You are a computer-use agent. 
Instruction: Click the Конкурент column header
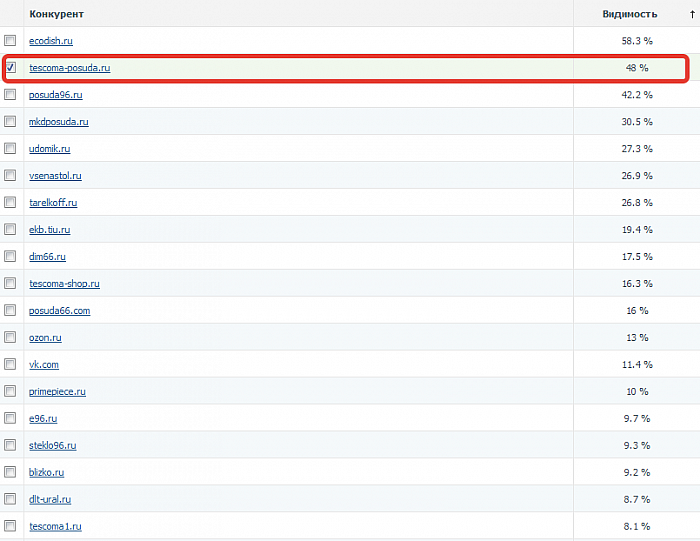tap(298, 13)
